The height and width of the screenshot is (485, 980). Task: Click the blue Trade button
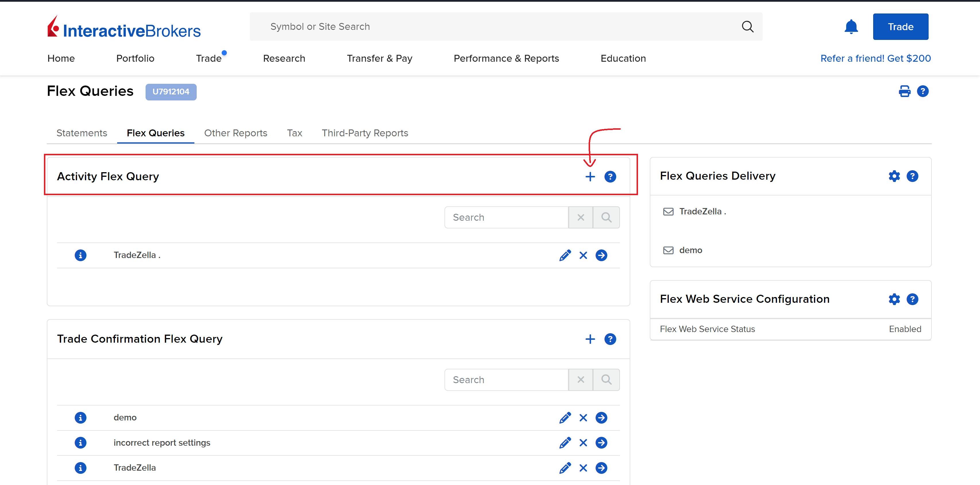(x=900, y=27)
